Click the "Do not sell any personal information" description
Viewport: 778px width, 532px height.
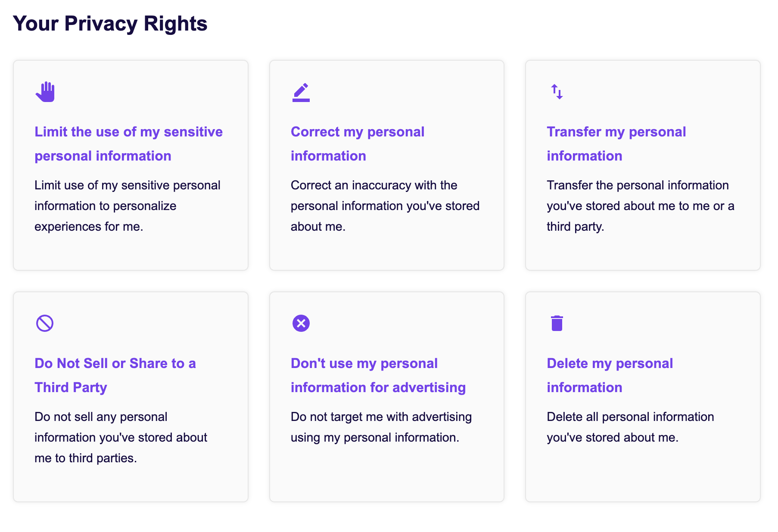121,437
